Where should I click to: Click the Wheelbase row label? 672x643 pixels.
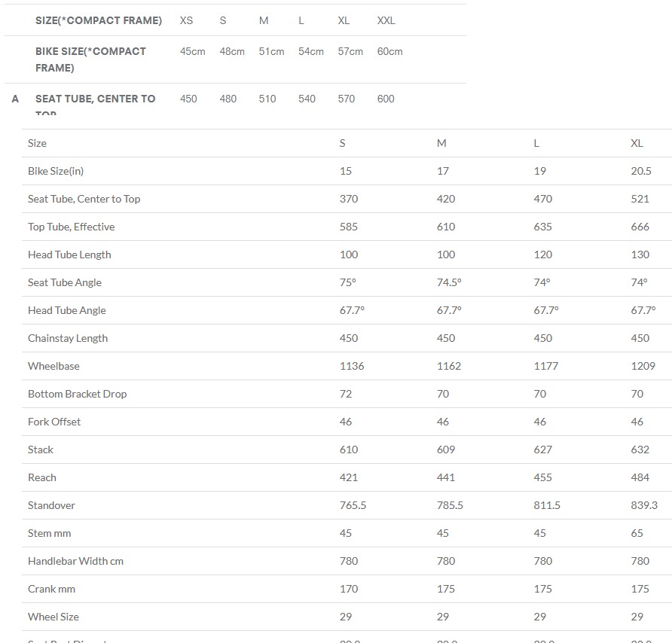point(53,366)
